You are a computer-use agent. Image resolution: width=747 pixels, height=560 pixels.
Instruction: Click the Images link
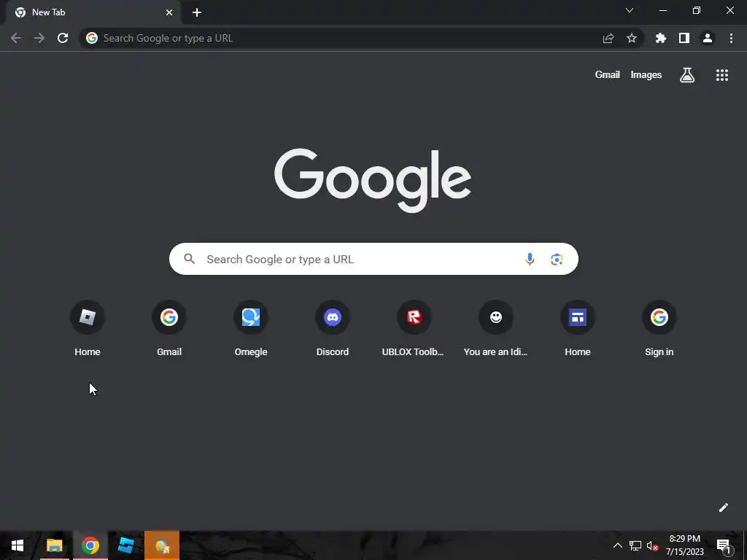(x=646, y=75)
